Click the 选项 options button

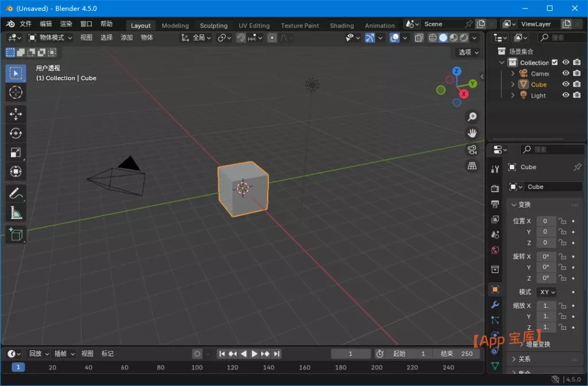pyautogui.click(x=469, y=52)
